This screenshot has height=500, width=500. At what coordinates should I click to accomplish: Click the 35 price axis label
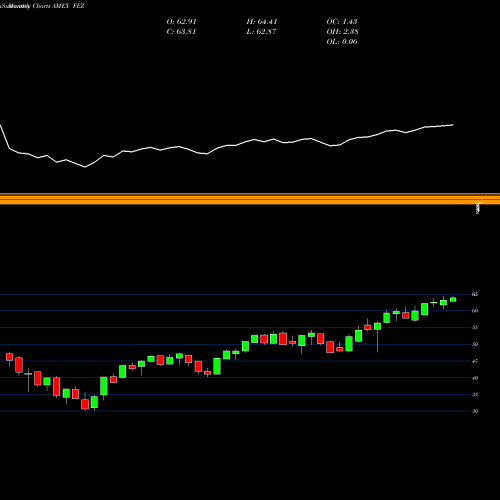point(475,395)
